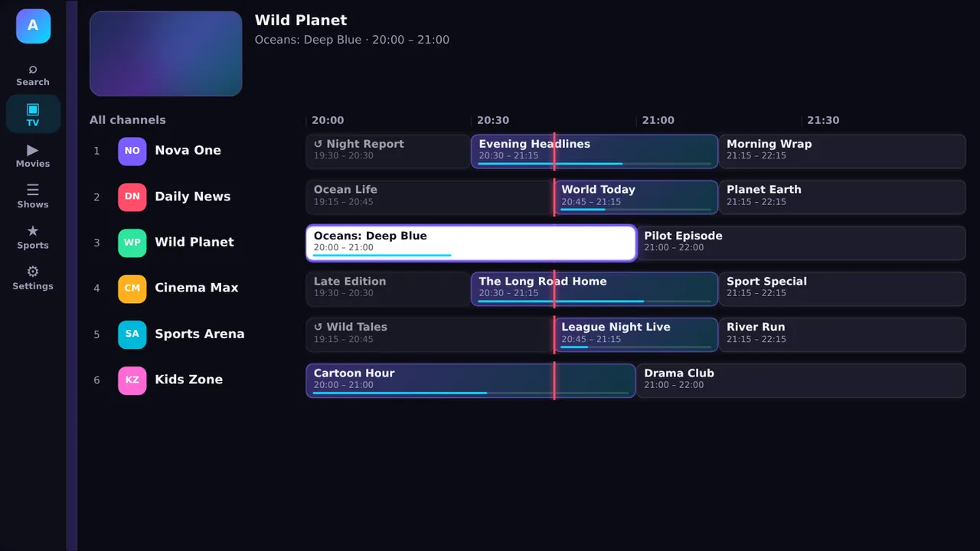Click the Cinema Max channel name

(x=197, y=289)
